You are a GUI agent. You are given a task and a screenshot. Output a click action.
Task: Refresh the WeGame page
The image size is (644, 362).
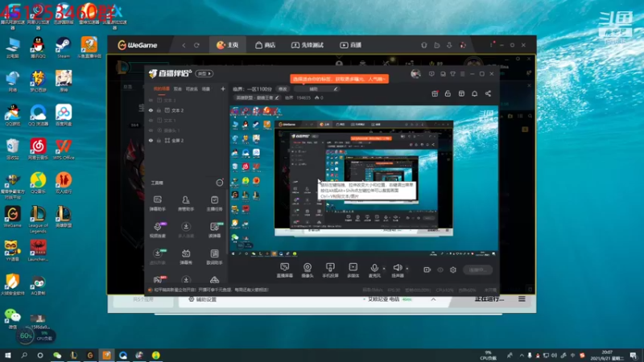(196, 45)
